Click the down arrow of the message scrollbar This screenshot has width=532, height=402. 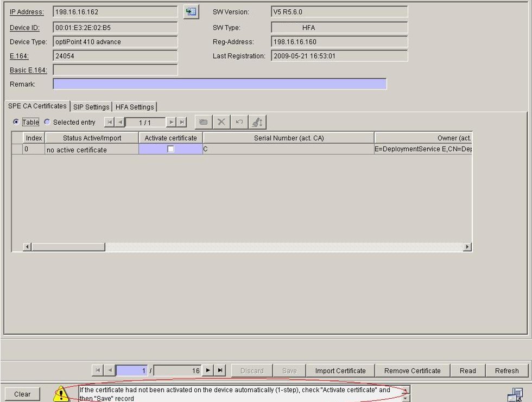406,398
